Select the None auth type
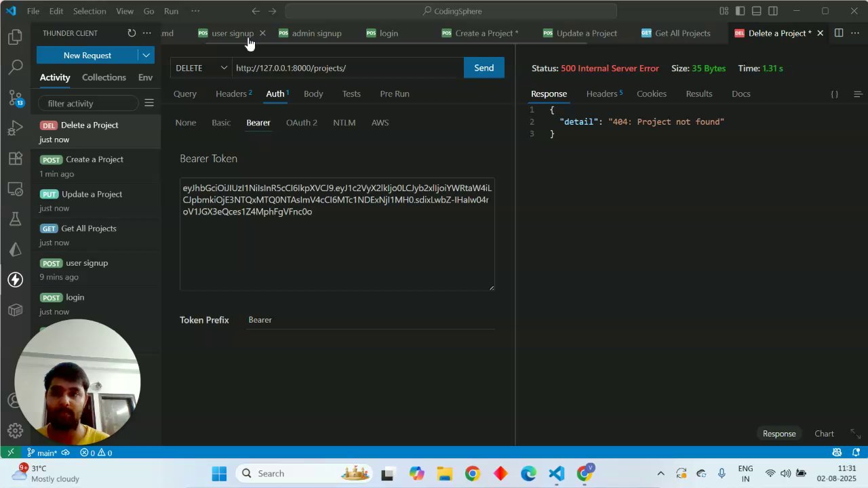Image resolution: width=868 pixels, height=488 pixels. (x=186, y=123)
